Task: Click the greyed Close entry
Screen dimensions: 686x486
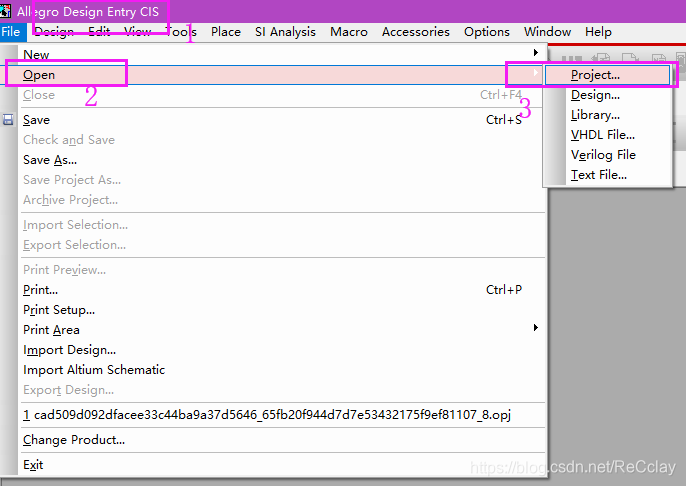Action: pyautogui.click(x=282, y=95)
